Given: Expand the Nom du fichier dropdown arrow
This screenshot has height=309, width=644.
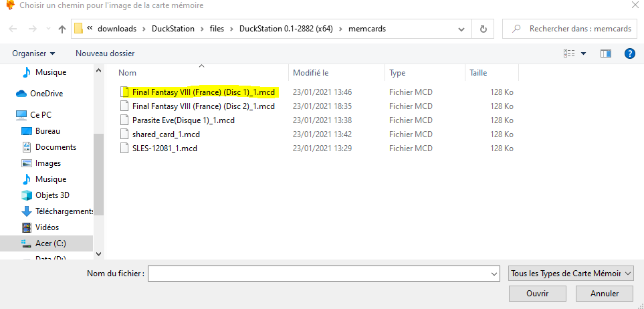Looking at the screenshot, I should [494, 274].
